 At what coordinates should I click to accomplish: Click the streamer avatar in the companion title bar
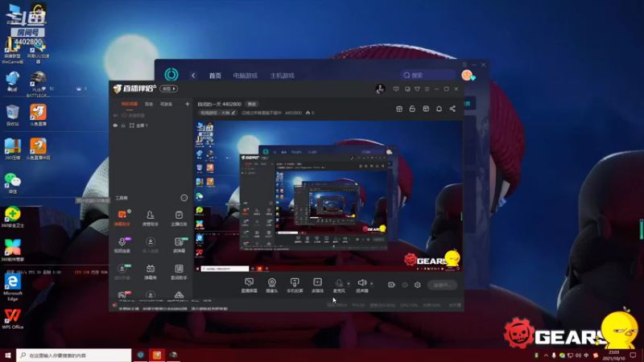[x=380, y=88]
